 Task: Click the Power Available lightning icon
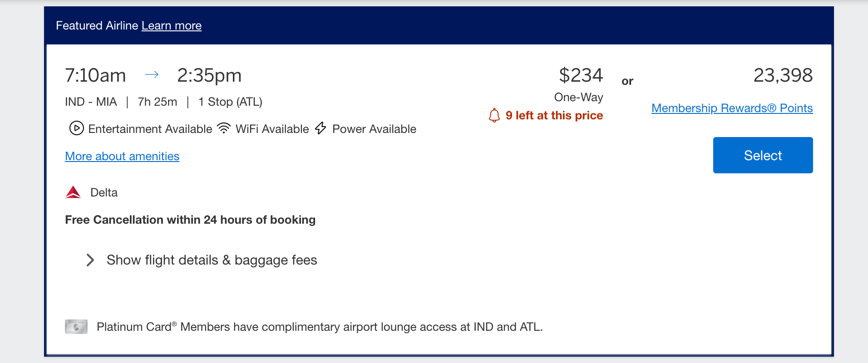click(320, 128)
